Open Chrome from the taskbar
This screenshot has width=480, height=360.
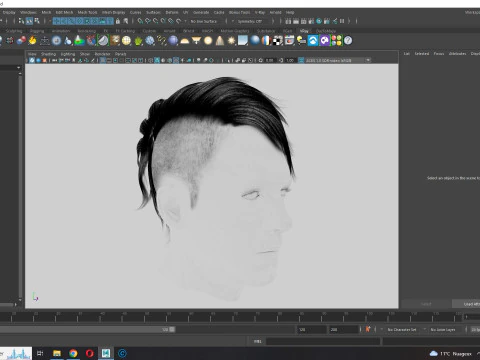click(73, 353)
